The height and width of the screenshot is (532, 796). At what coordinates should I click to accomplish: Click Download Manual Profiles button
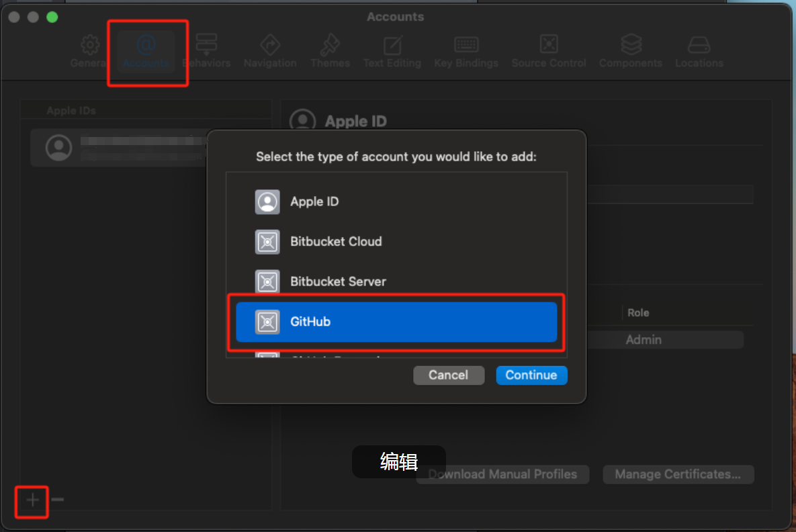(x=502, y=475)
